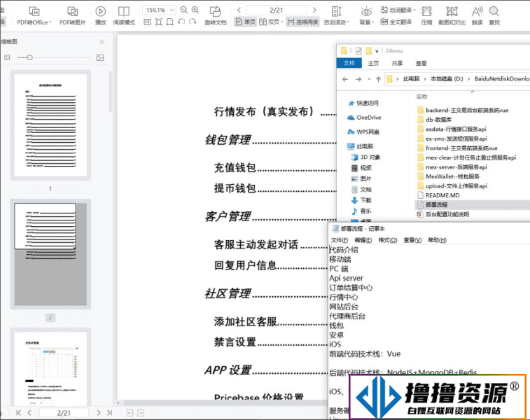Start the 朗读 read aloud tool

point(477,15)
